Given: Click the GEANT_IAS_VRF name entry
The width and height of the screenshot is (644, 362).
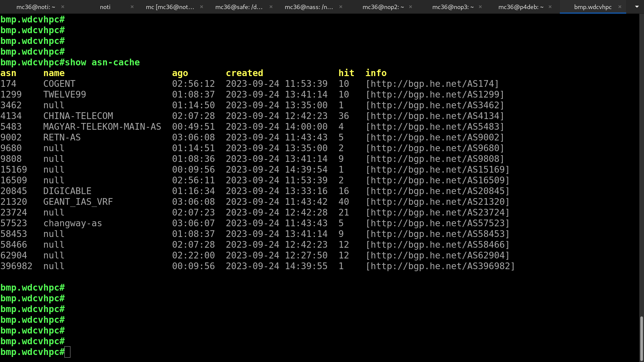Looking at the screenshot, I should [78, 202].
